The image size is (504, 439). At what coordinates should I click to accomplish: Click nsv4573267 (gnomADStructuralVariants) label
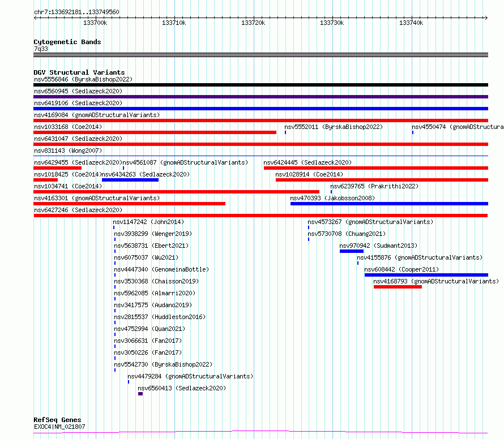[370, 222]
